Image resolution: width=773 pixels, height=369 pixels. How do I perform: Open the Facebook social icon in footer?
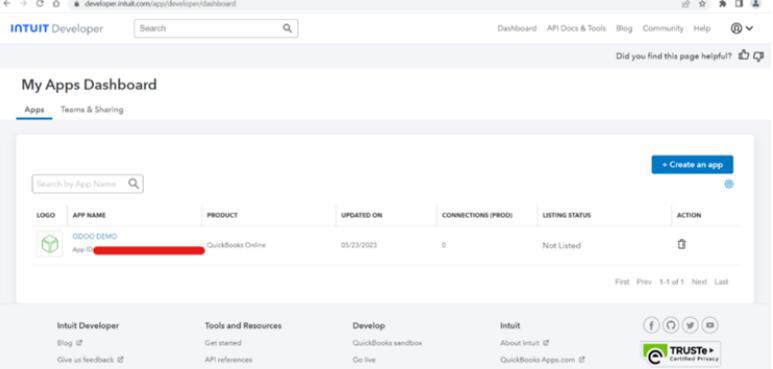tap(651, 325)
